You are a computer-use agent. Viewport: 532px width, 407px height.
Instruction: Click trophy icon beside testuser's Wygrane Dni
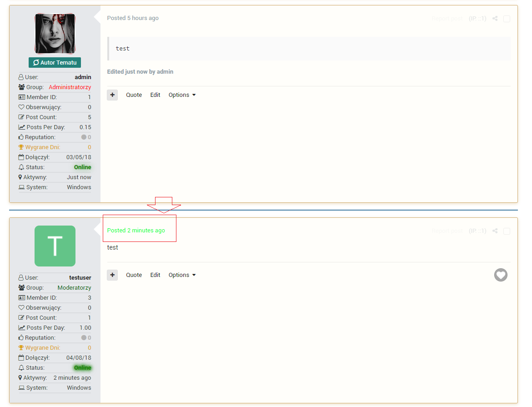(x=21, y=348)
